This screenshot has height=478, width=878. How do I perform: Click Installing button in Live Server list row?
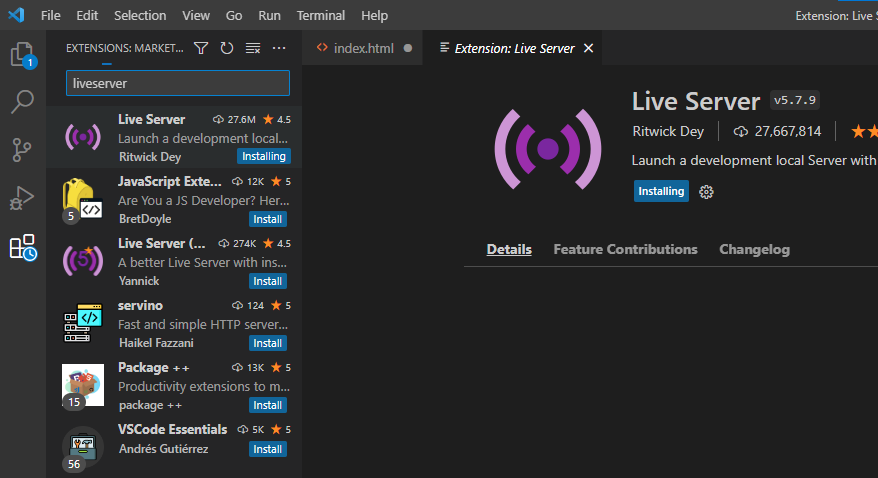(264, 156)
